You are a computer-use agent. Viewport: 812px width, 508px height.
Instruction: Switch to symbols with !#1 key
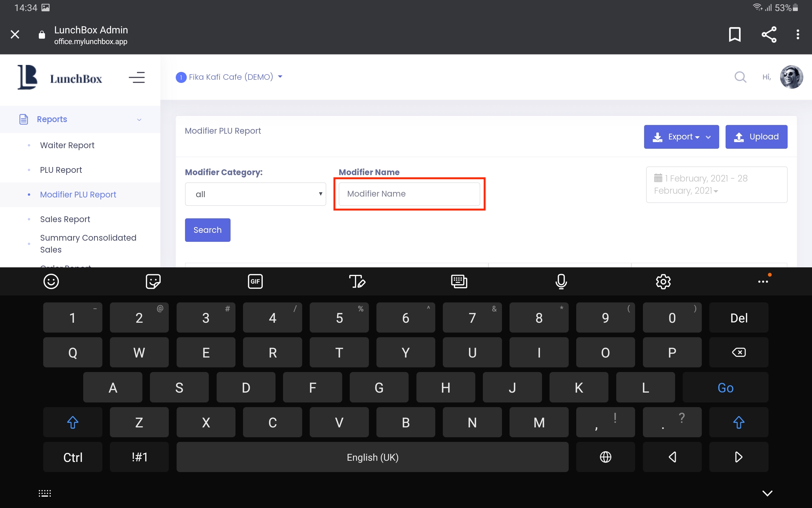point(139,457)
